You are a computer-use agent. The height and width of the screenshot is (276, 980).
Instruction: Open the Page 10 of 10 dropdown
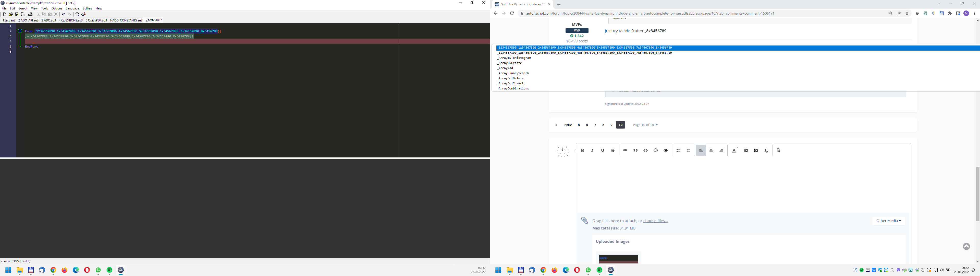click(x=645, y=125)
